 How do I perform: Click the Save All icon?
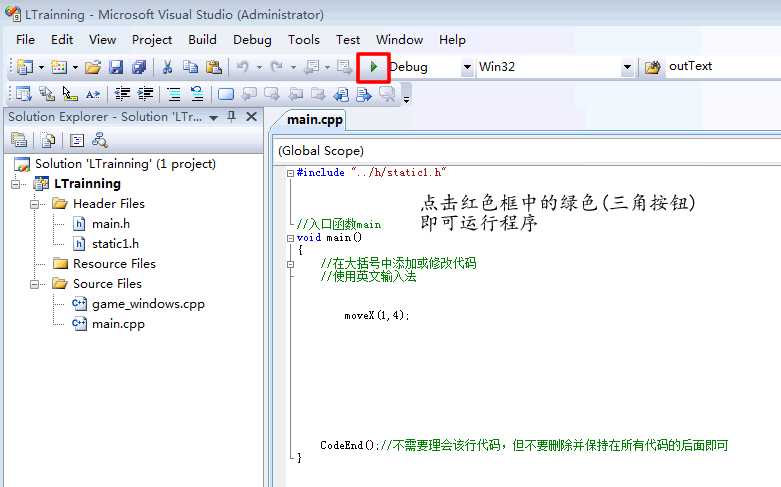point(138,67)
